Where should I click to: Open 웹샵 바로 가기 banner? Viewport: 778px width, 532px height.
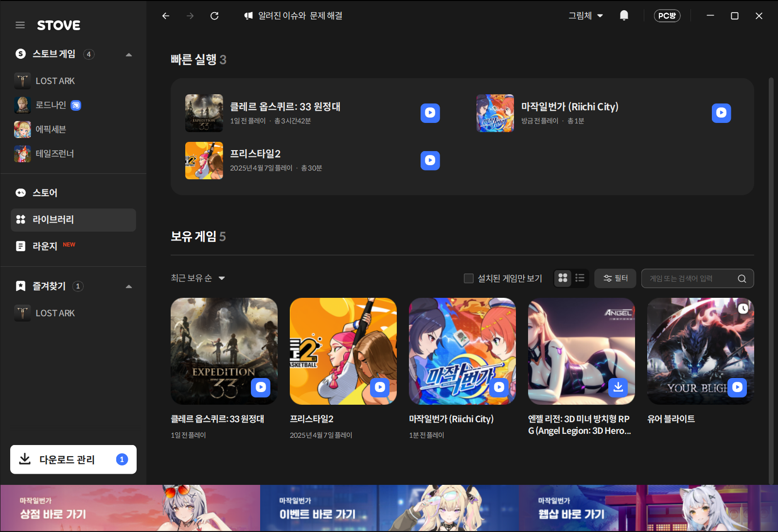tap(648, 508)
